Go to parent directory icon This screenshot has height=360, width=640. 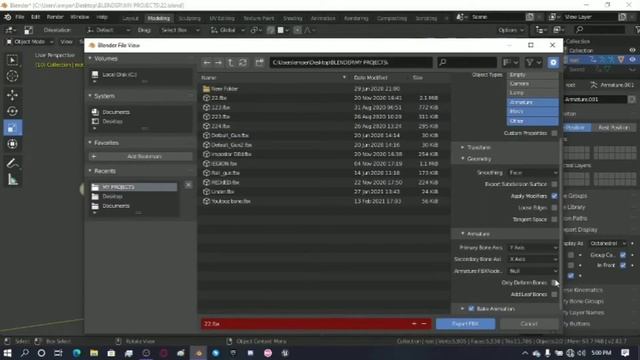[231, 62]
